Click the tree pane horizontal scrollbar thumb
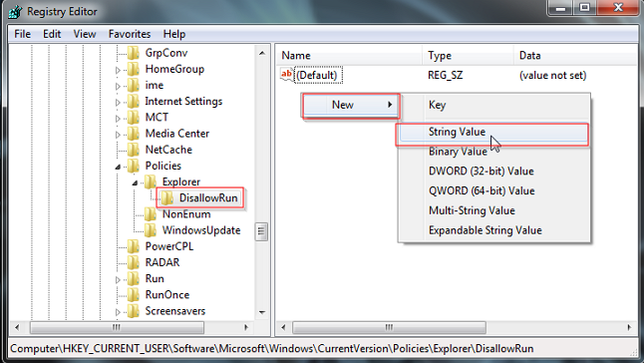 [117, 327]
